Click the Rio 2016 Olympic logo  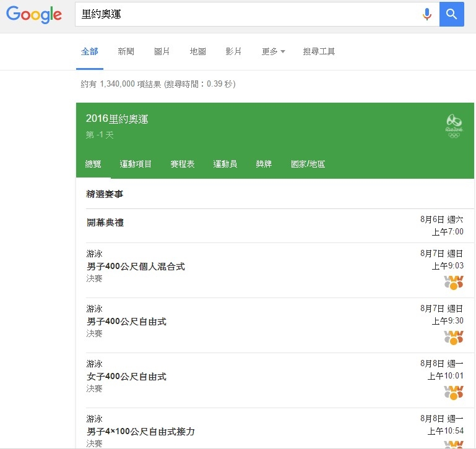(454, 126)
